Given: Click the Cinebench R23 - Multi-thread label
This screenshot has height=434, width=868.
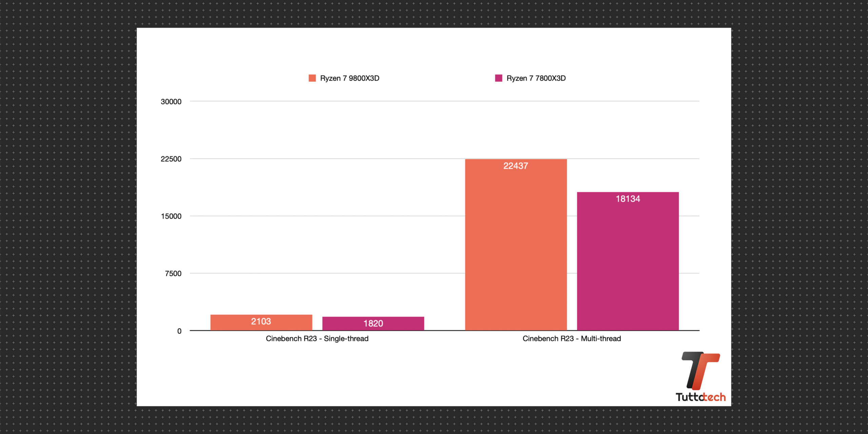Looking at the screenshot, I should point(572,338).
